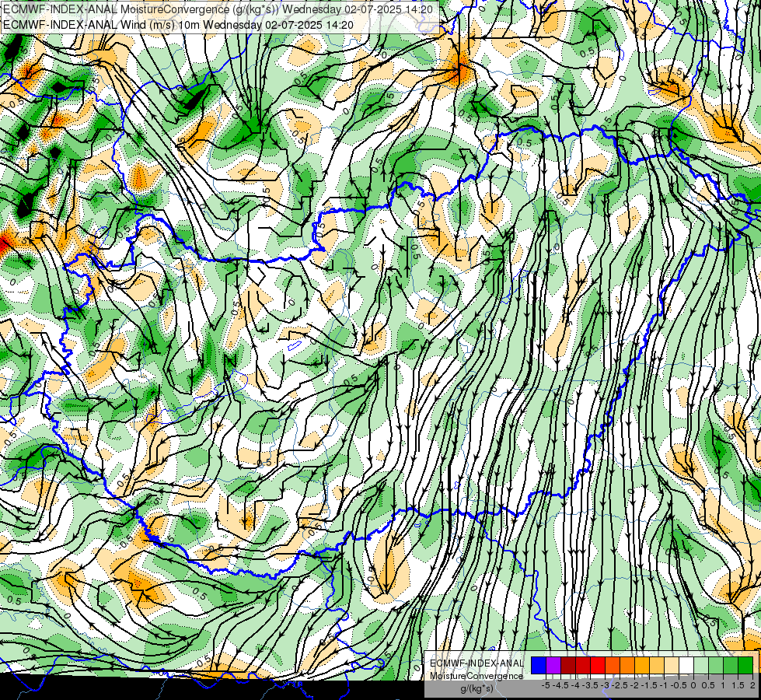The height and width of the screenshot is (700, 761).
Task: Click the '-3.5' tick label on the legend
Action: pos(590,685)
